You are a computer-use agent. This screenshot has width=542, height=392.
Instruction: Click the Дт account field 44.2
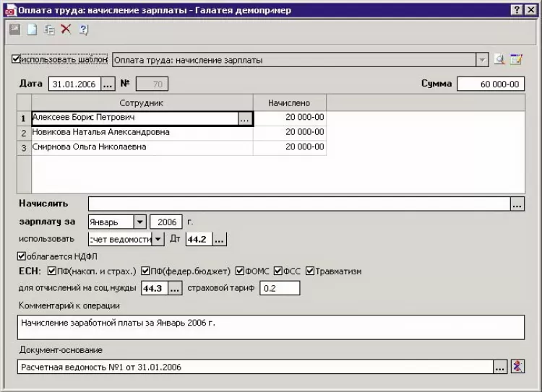pyautogui.click(x=199, y=239)
